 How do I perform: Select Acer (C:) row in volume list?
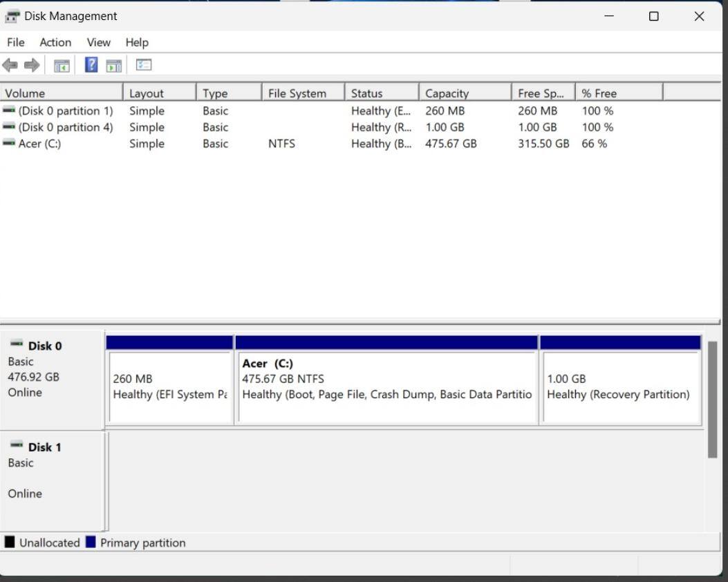[39, 144]
